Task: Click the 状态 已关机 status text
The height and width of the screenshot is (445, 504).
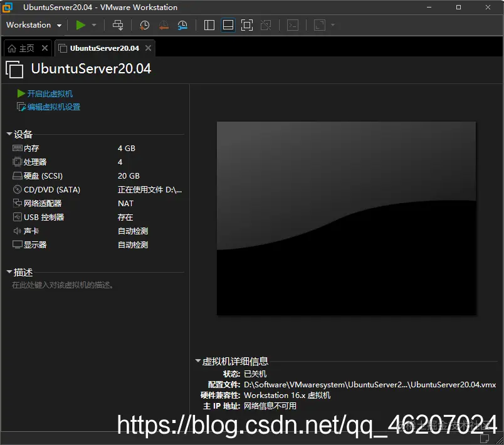Action: point(255,374)
